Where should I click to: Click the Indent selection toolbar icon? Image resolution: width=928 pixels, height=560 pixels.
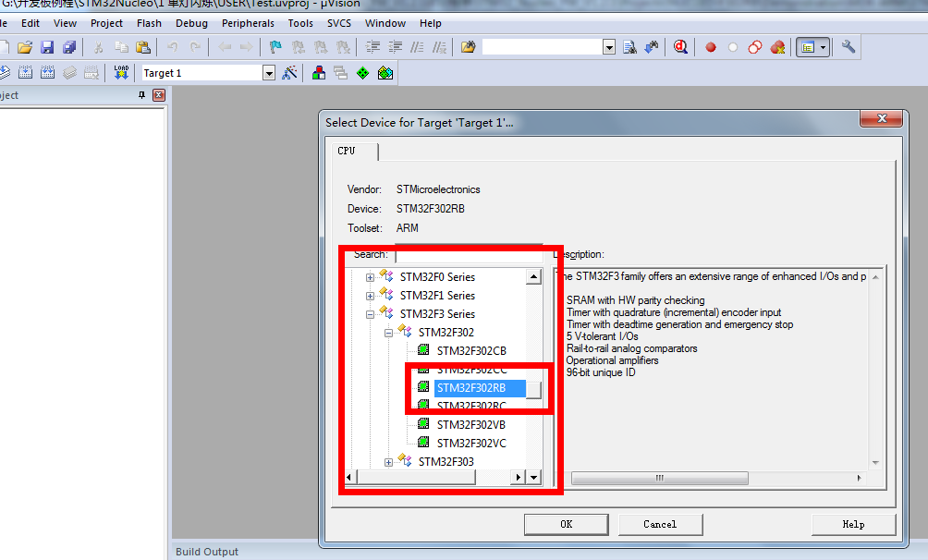[372, 47]
